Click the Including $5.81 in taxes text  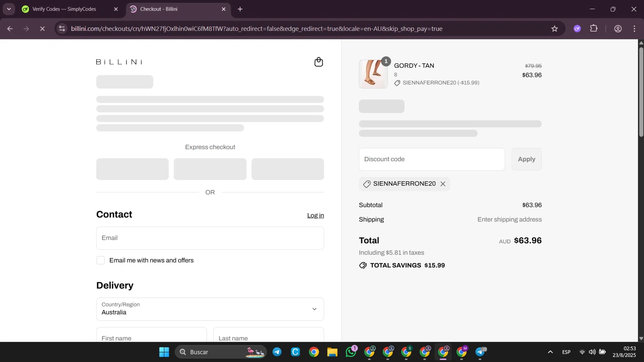pyautogui.click(x=392, y=253)
